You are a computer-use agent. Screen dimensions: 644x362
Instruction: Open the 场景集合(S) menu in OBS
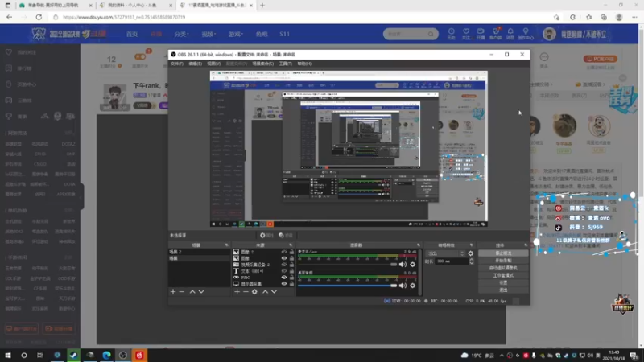click(263, 64)
